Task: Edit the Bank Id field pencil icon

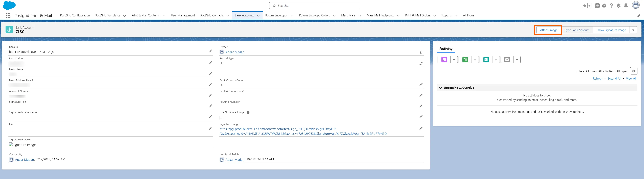Action: coord(210,51)
